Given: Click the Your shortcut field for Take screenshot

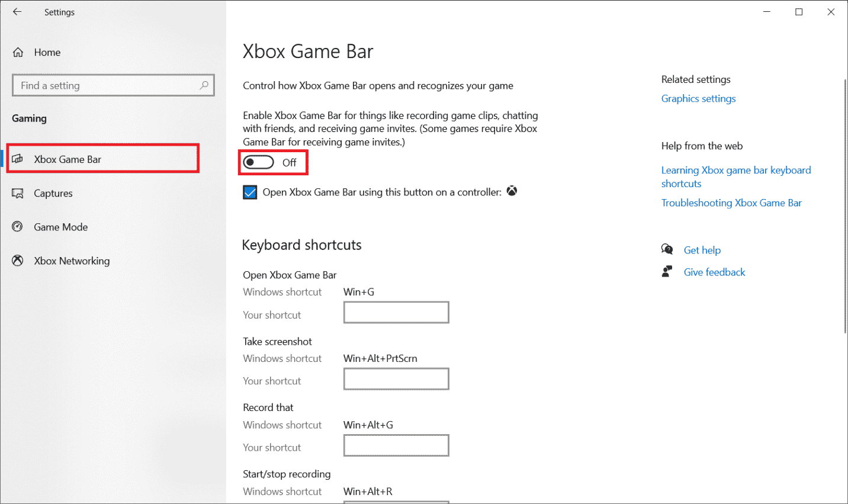Looking at the screenshot, I should click(396, 379).
